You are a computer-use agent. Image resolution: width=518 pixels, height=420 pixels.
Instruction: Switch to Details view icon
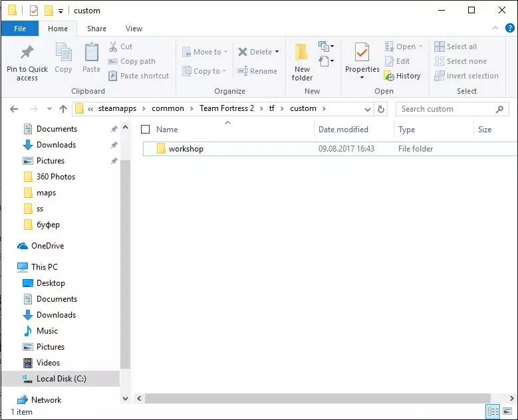(x=493, y=411)
